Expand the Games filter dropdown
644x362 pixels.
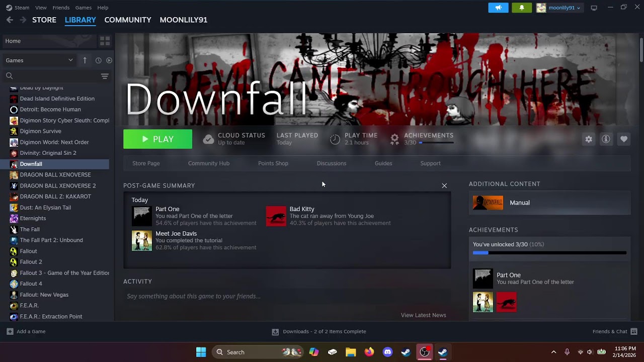[39, 60]
